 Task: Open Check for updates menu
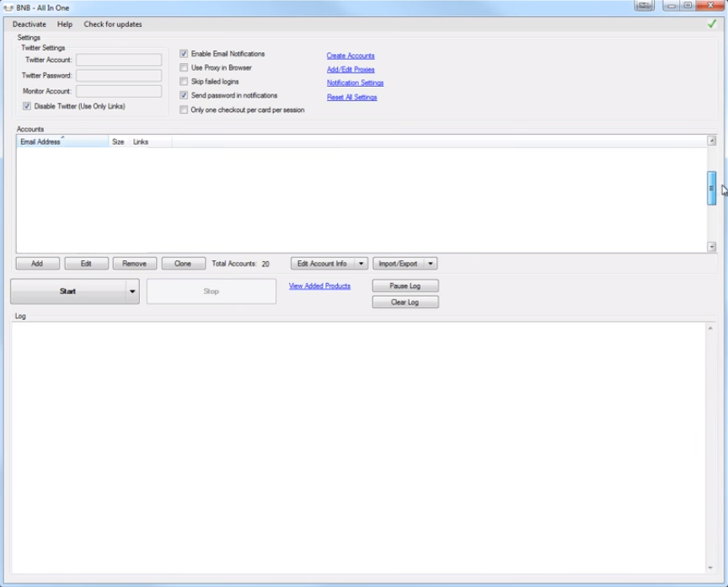[x=113, y=24]
